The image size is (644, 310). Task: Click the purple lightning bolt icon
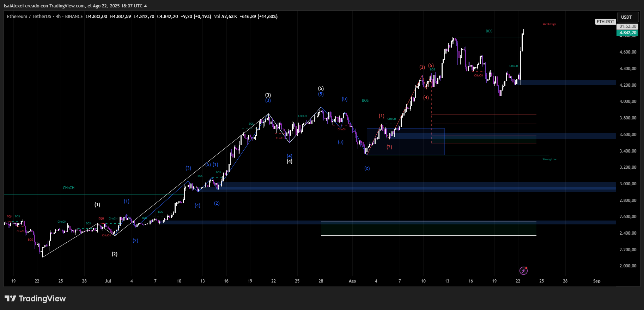523,271
